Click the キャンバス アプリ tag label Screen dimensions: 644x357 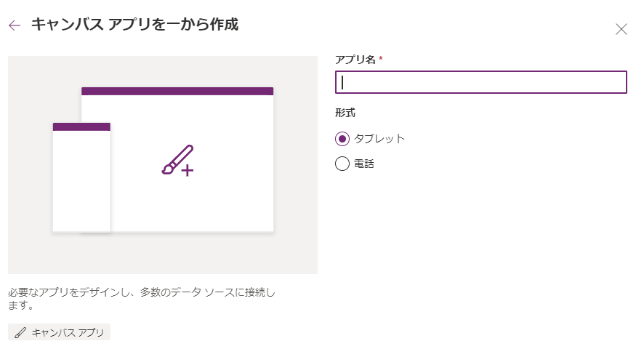(67, 332)
